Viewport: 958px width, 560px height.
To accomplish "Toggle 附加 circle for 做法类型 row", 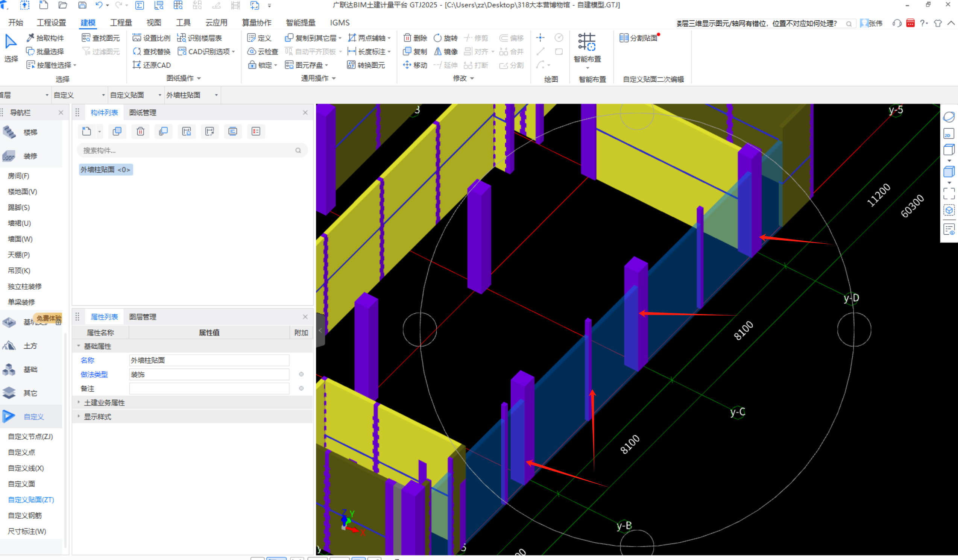I will (301, 374).
